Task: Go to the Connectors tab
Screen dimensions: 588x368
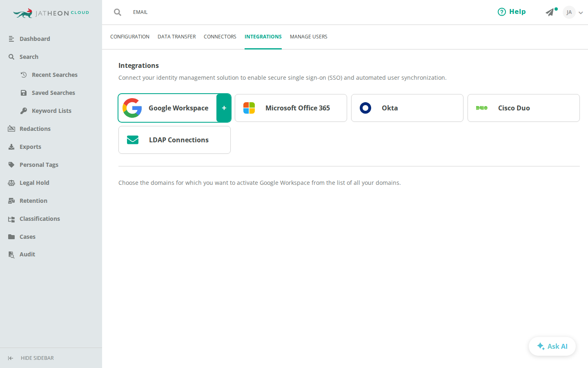Action: tap(220, 37)
